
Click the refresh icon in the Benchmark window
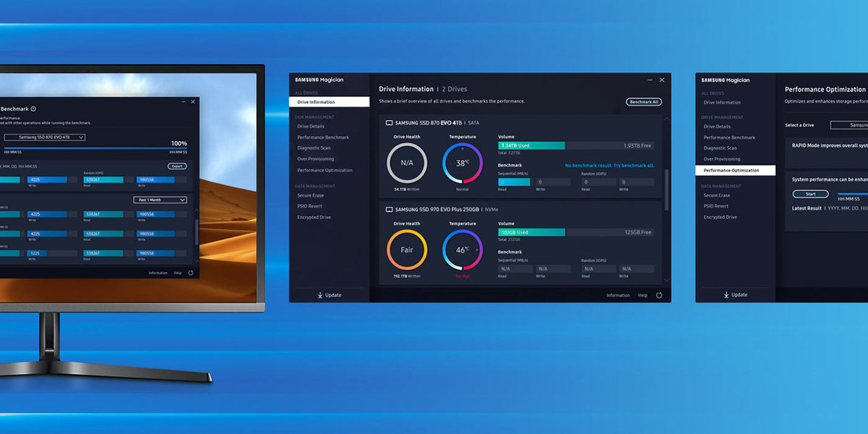[x=190, y=273]
